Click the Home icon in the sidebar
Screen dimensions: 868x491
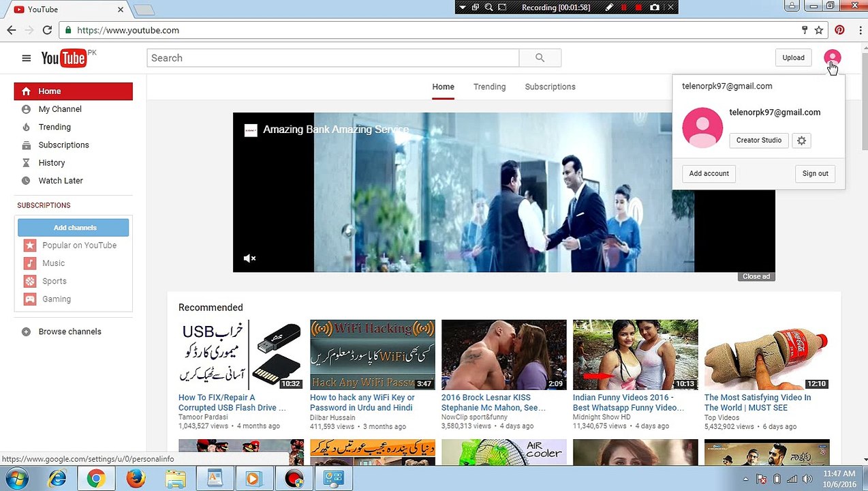26,91
